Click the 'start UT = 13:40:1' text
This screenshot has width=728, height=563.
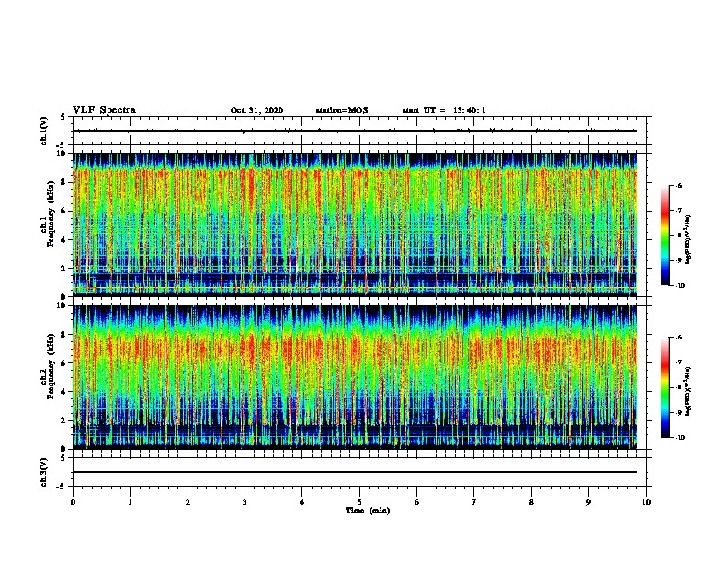(444, 110)
